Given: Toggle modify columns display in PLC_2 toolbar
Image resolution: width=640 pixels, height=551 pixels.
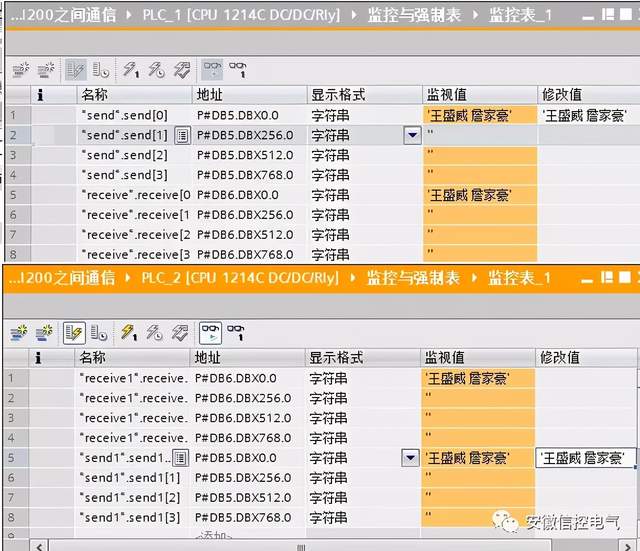Looking at the screenshot, I should 74,332.
